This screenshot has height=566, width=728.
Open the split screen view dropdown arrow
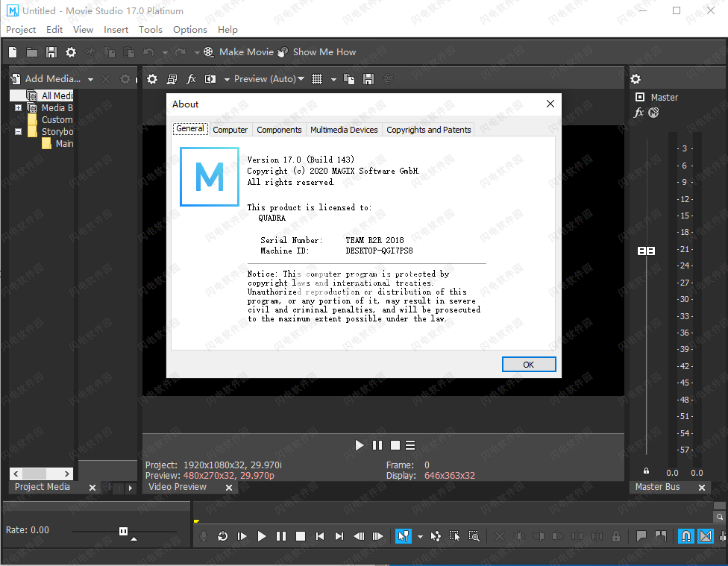[227, 79]
